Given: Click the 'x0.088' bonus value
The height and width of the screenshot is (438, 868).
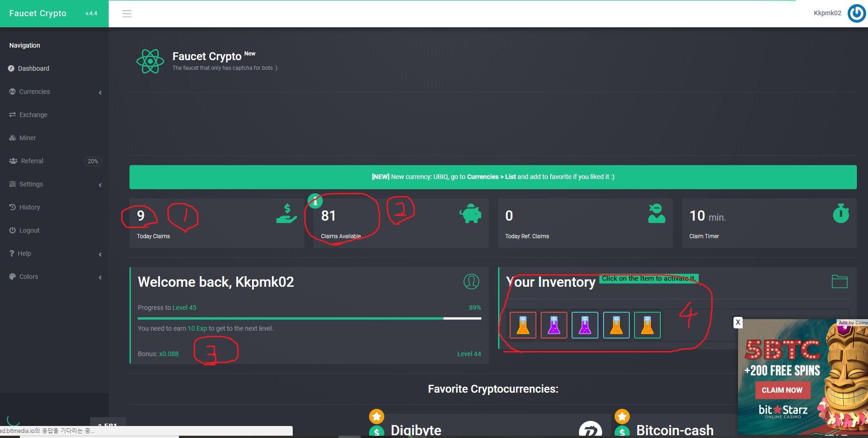Looking at the screenshot, I should (x=169, y=354).
